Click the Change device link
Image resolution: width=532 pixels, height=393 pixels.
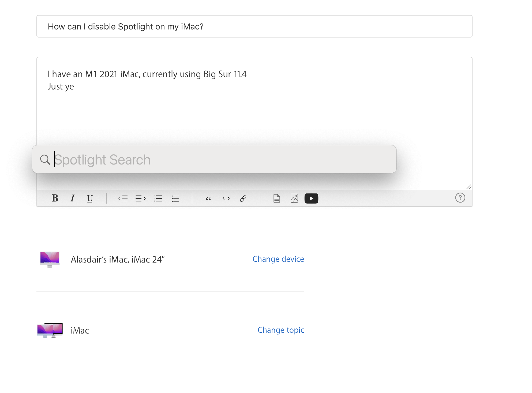(x=278, y=259)
